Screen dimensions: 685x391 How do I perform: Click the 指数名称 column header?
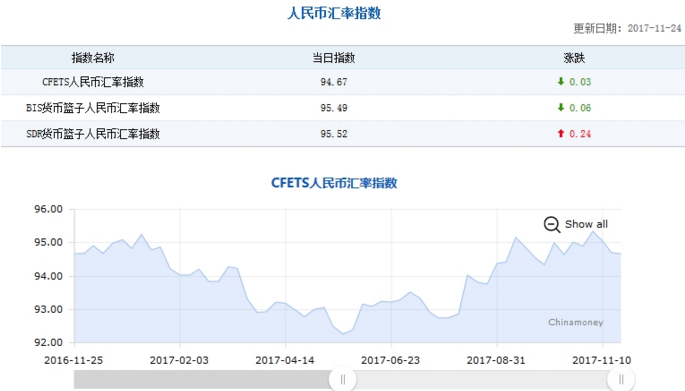click(x=93, y=58)
